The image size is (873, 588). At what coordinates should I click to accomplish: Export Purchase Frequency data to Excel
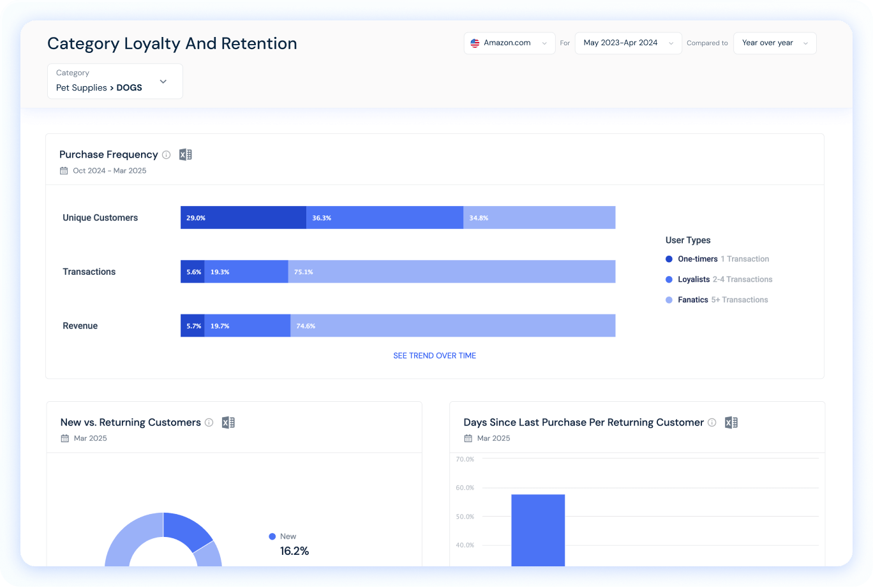tap(185, 154)
